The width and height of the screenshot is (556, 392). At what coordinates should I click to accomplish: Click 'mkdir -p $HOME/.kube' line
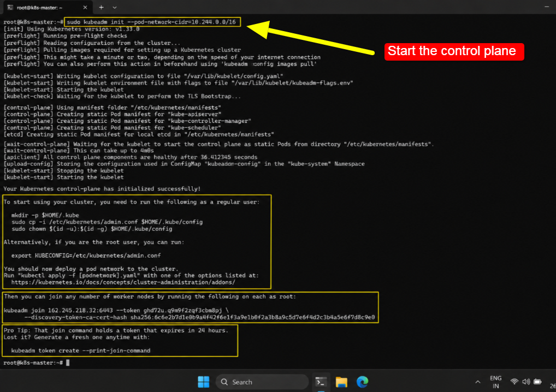pyautogui.click(x=45, y=215)
